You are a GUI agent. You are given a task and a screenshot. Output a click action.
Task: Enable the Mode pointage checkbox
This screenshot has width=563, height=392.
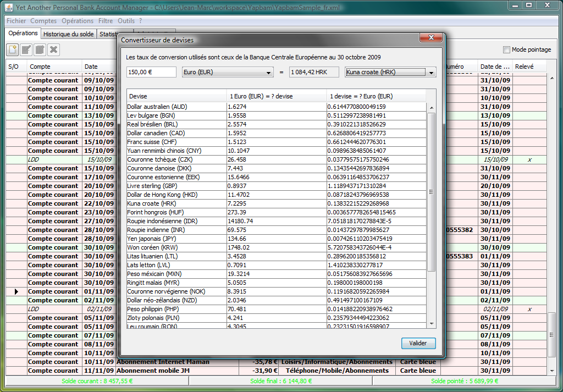[506, 49]
